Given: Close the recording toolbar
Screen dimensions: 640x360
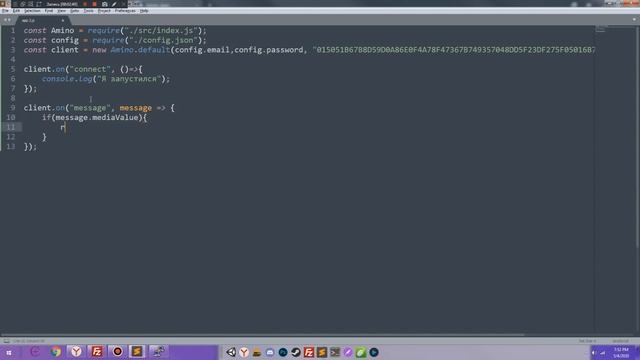Looking at the screenshot, I should pos(124,4).
